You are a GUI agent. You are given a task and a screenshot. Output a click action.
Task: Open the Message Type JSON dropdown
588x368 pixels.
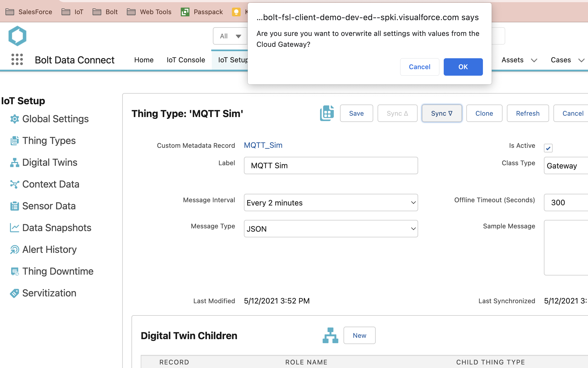click(x=331, y=229)
